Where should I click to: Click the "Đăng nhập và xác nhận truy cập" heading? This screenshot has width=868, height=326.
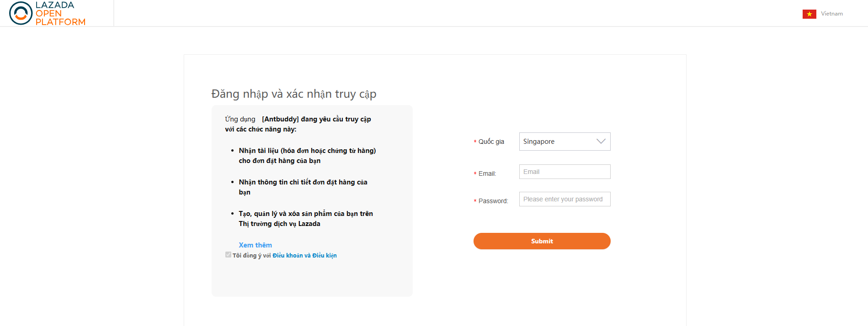(293, 94)
